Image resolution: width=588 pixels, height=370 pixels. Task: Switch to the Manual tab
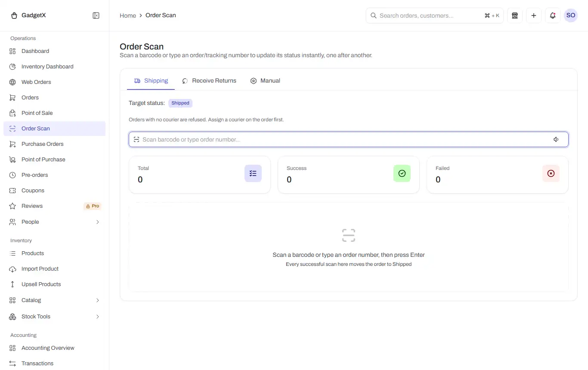coord(265,81)
